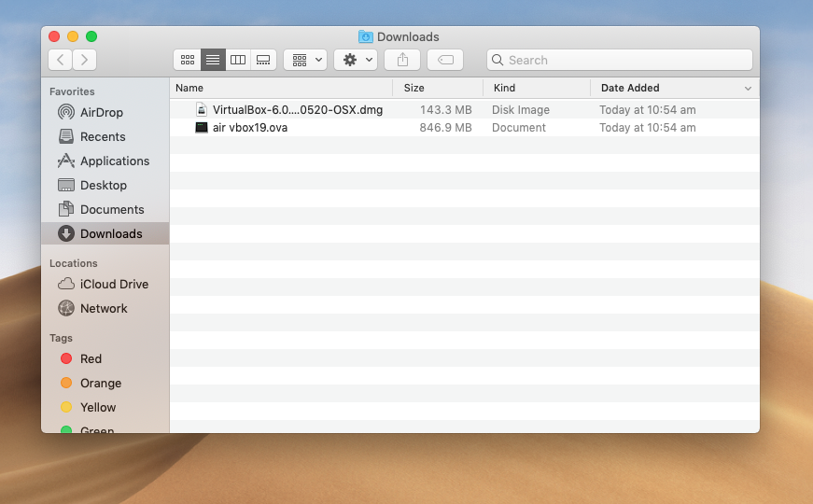Click the 143.3 MB size cell
The width and height of the screenshot is (813, 504).
pyautogui.click(x=445, y=109)
